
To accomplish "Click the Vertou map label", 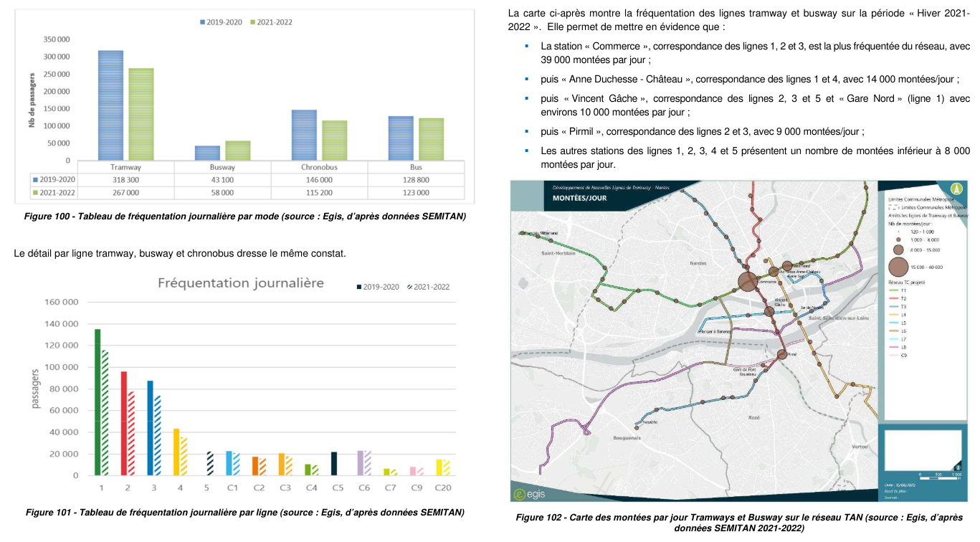I will tap(860, 446).
